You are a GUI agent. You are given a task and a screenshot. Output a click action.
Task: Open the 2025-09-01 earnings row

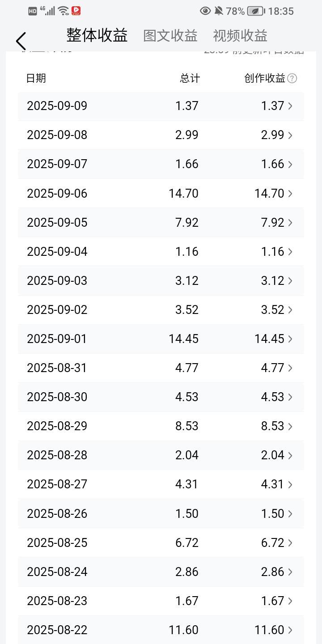161,339
